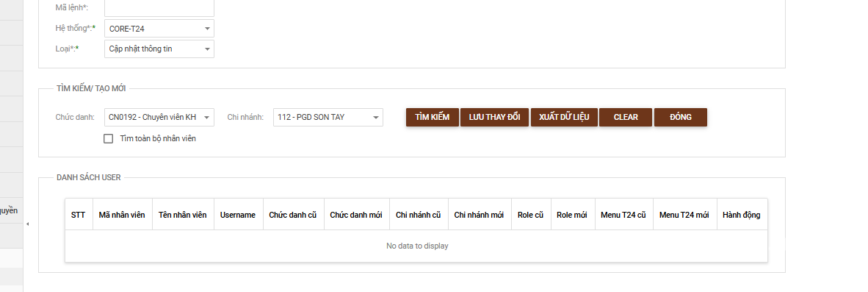
Task: Collapse the left sidebar with the arrow handle
Action: coord(28,224)
